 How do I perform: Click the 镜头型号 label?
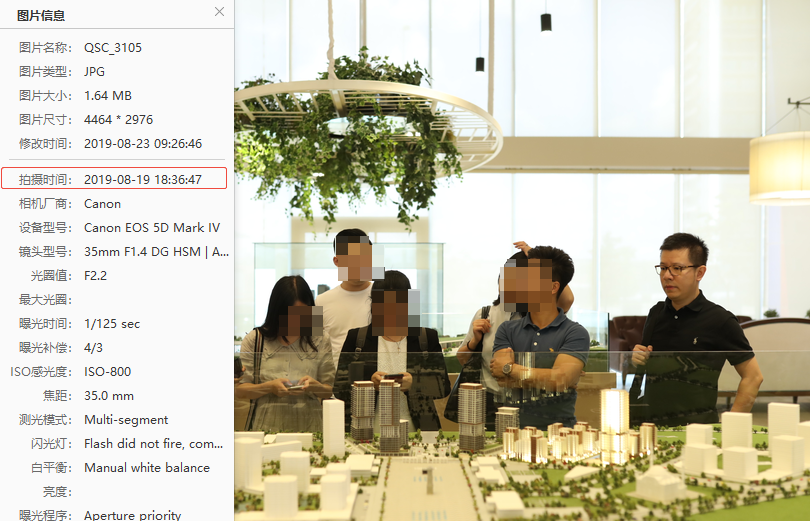45,252
